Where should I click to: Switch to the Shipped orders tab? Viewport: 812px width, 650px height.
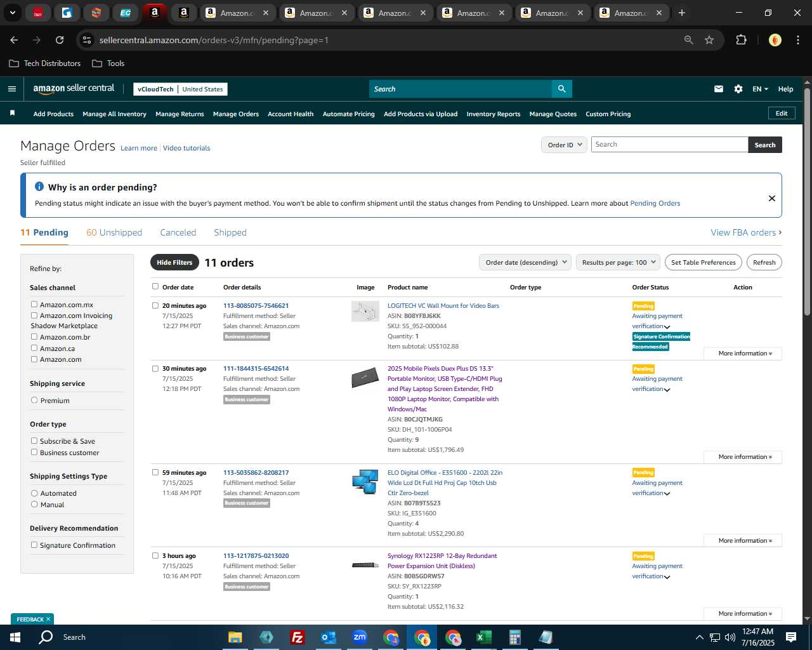click(230, 232)
